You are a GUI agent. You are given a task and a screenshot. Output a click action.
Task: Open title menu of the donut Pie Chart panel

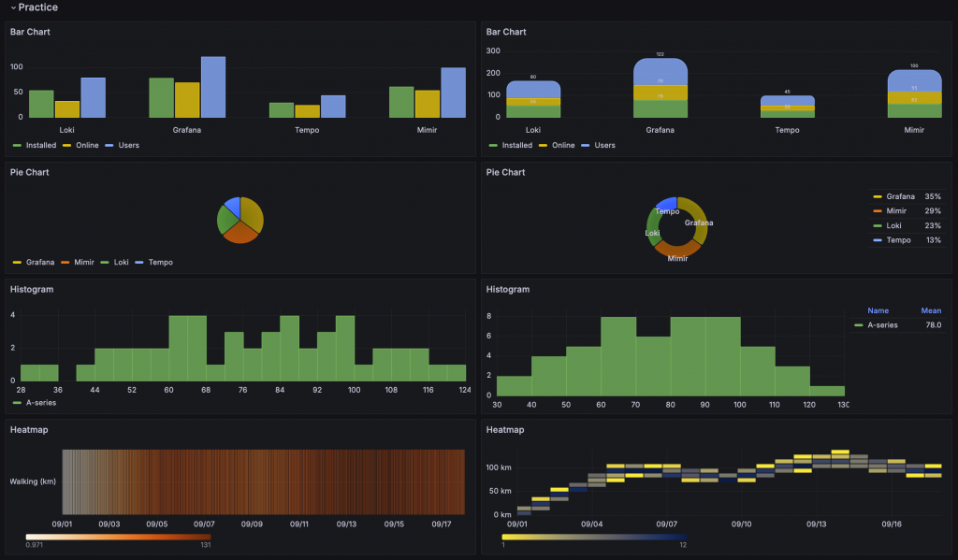point(505,172)
